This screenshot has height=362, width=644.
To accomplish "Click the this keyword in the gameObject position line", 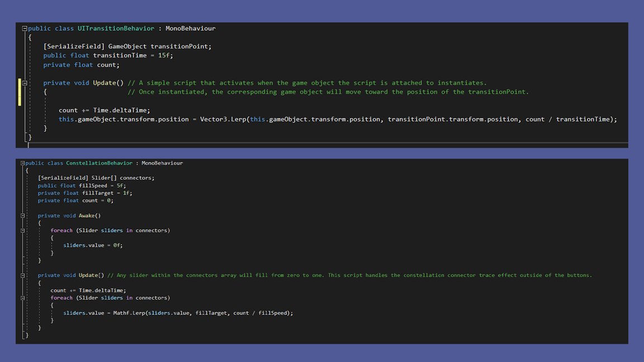I will [67, 119].
